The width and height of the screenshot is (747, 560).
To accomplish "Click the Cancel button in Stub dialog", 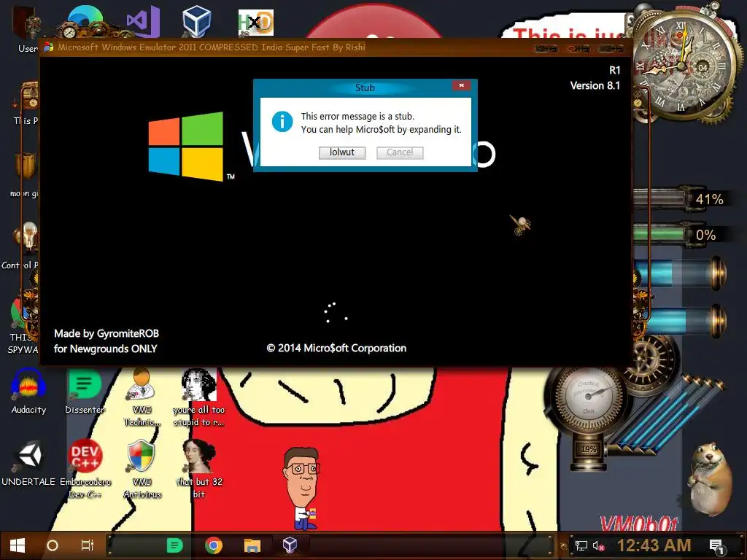I will (x=400, y=152).
